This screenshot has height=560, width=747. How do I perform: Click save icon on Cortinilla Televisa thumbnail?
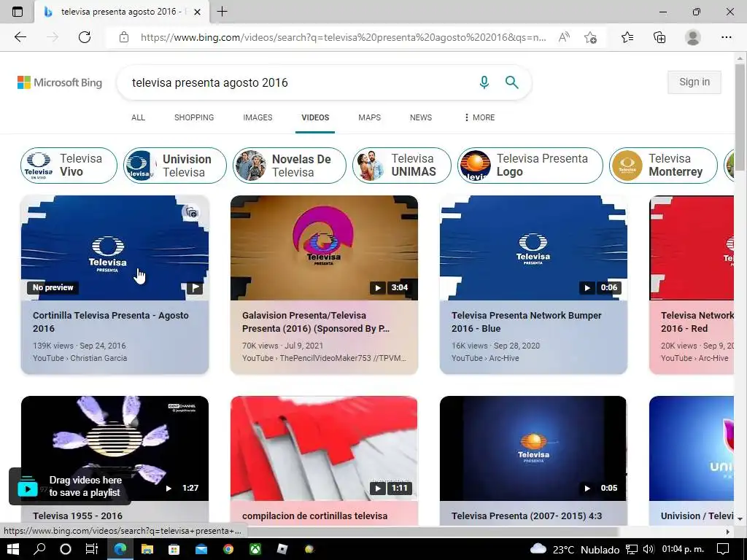tap(192, 212)
